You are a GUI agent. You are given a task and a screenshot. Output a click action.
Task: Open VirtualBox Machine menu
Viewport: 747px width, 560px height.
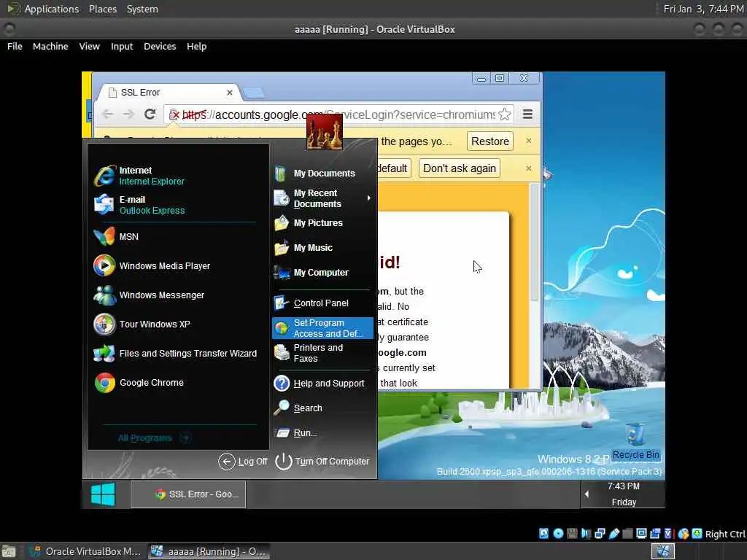[x=50, y=46]
